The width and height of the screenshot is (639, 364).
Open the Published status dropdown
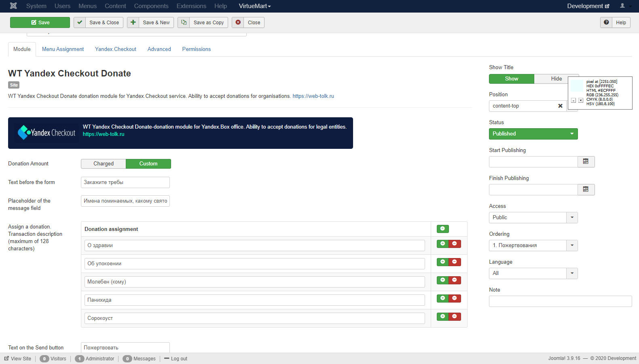533,134
